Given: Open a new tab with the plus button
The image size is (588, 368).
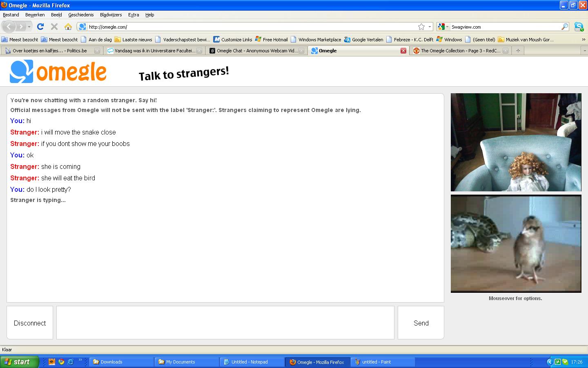Looking at the screenshot, I should pyautogui.click(x=518, y=51).
